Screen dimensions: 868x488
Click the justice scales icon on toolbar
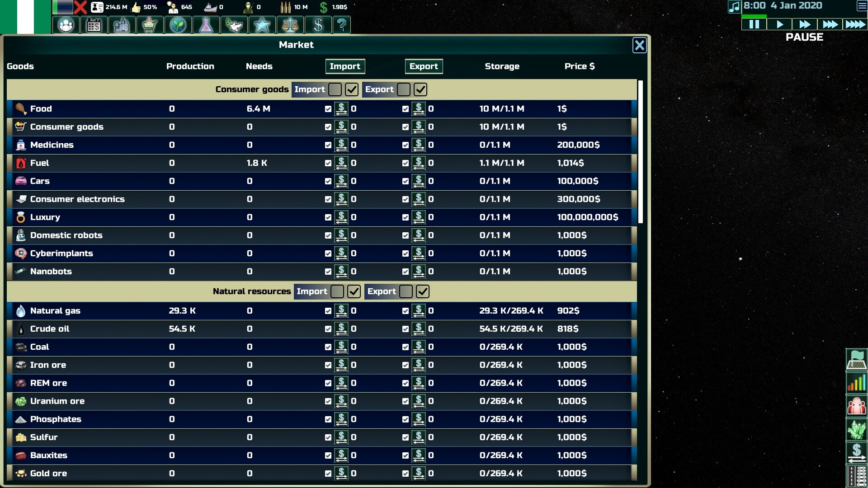click(290, 25)
